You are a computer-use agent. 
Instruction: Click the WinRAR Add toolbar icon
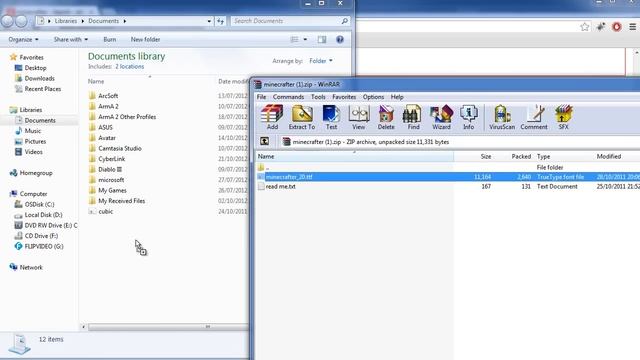(272, 117)
